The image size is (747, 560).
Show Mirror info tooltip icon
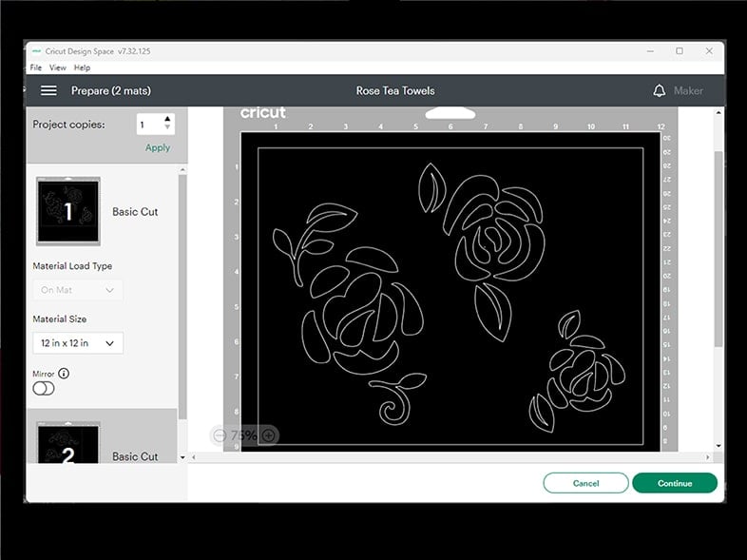(64, 374)
